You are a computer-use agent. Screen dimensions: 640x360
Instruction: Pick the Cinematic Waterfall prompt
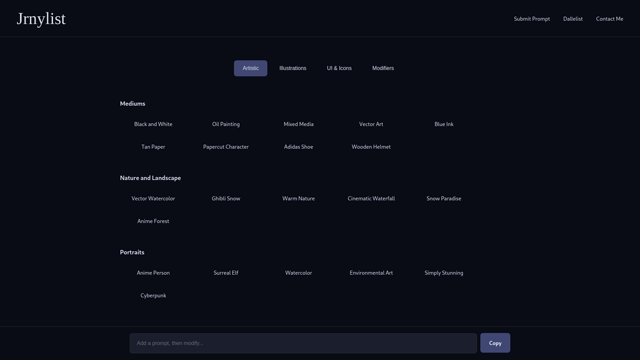coord(371,198)
